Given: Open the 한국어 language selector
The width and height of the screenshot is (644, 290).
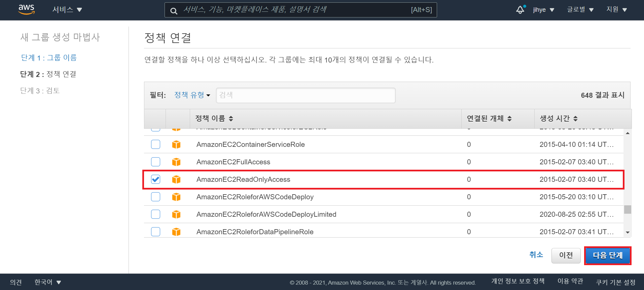Looking at the screenshot, I should coord(47,282).
